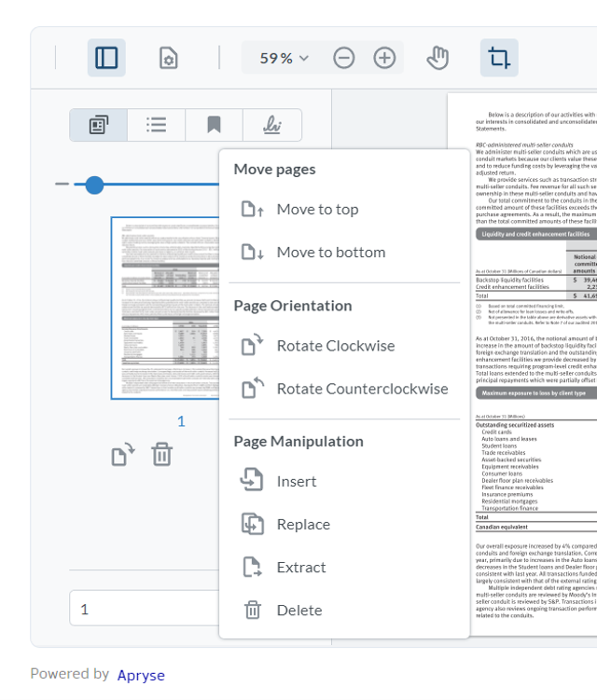Toggle the crop page tool
Image resolution: width=597 pixels, height=700 pixels.
tap(499, 58)
